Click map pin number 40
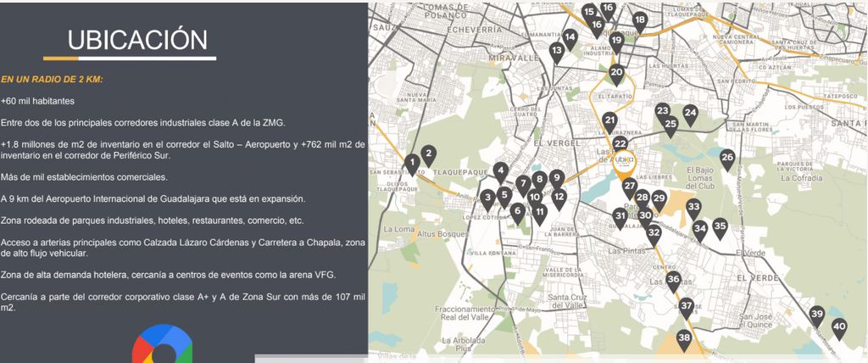This screenshot has height=363, width=868. click(x=839, y=327)
